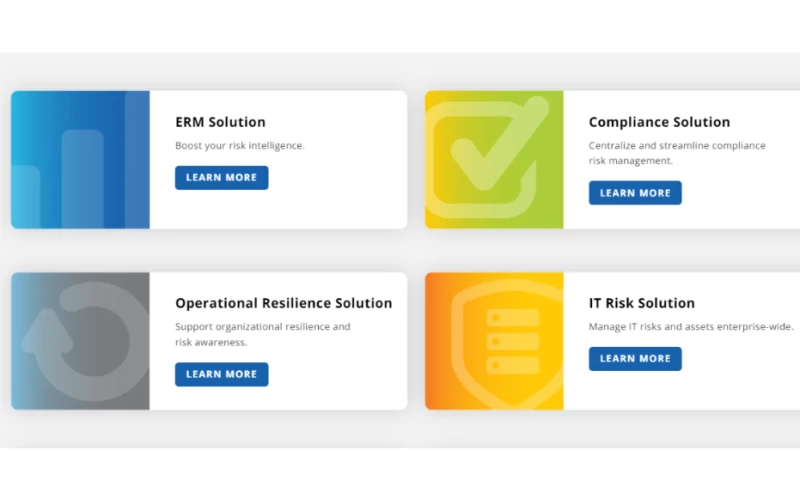Click the 'Boost your risk intelligence' text
The height and width of the screenshot is (480, 800).
(240, 146)
